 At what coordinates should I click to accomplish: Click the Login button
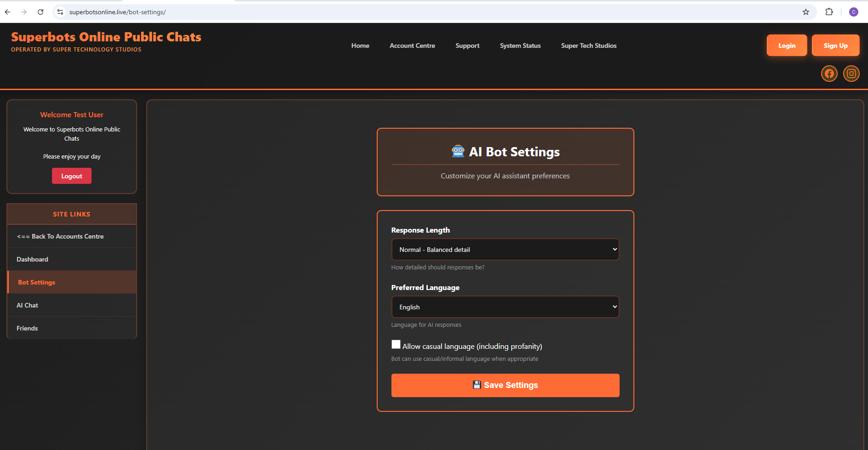click(x=787, y=46)
